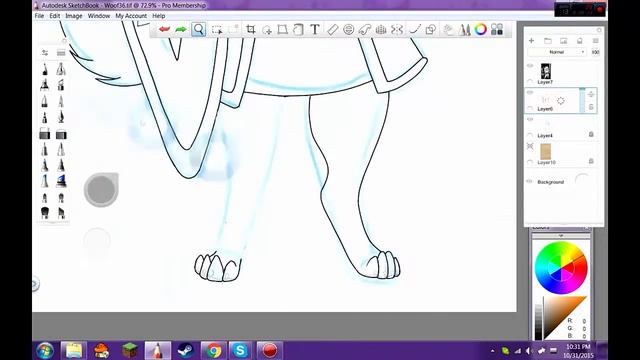Toggle Layer10 hidden visibility icon
Image resolution: width=640 pixels, height=360 pixels.
(x=530, y=146)
